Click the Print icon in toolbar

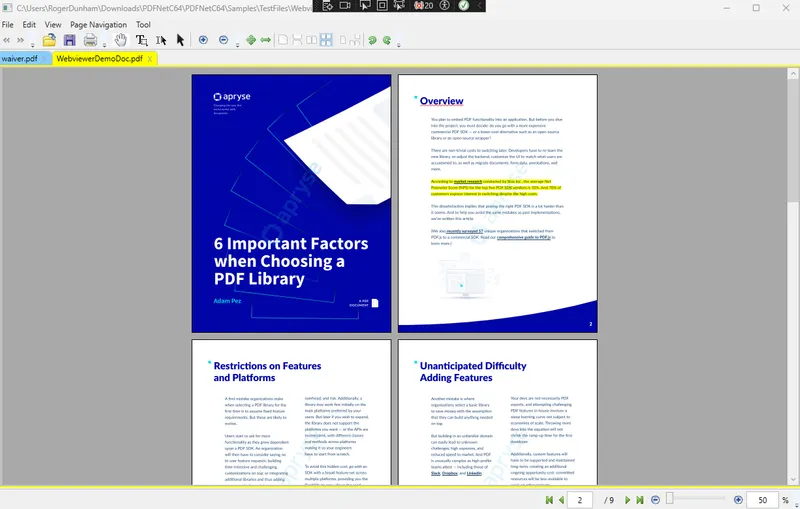(90, 40)
